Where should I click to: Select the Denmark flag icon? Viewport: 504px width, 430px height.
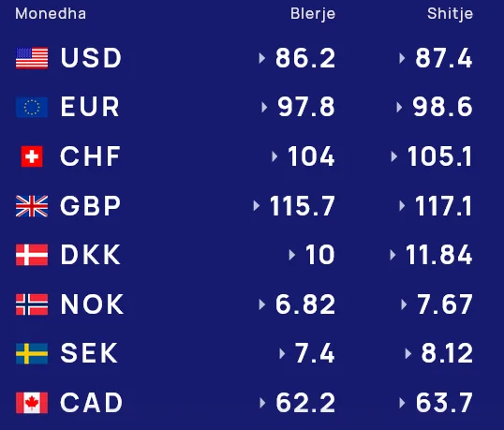[x=32, y=255]
